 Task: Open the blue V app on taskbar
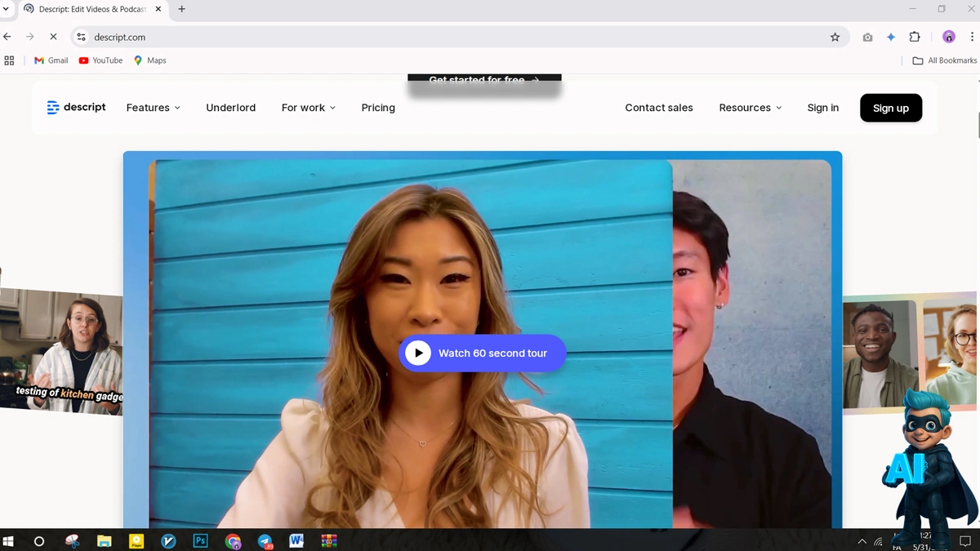pyautogui.click(x=168, y=540)
